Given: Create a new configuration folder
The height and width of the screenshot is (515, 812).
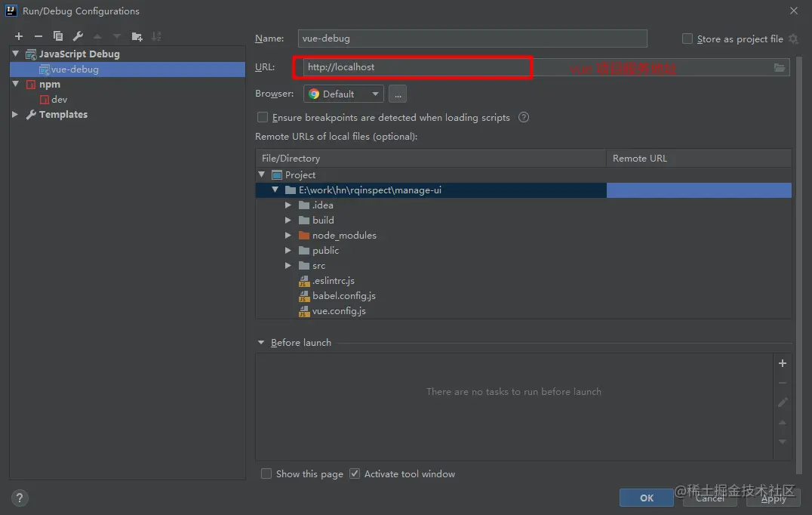Looking at the screenshot, I should (x=137, y=36).
